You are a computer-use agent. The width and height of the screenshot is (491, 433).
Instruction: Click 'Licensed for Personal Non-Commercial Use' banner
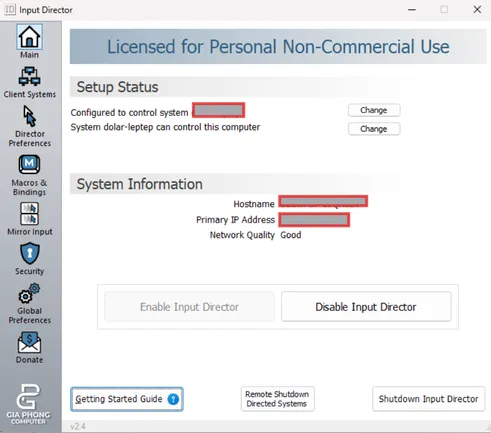click(278, 46)
